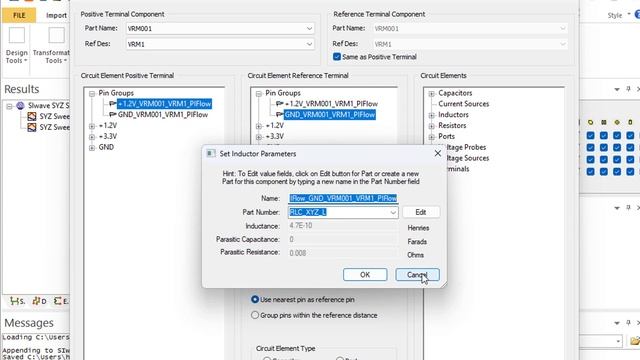Click the Edit button beside Part Number
Screen dimensions: 640x360
[421, 212]
